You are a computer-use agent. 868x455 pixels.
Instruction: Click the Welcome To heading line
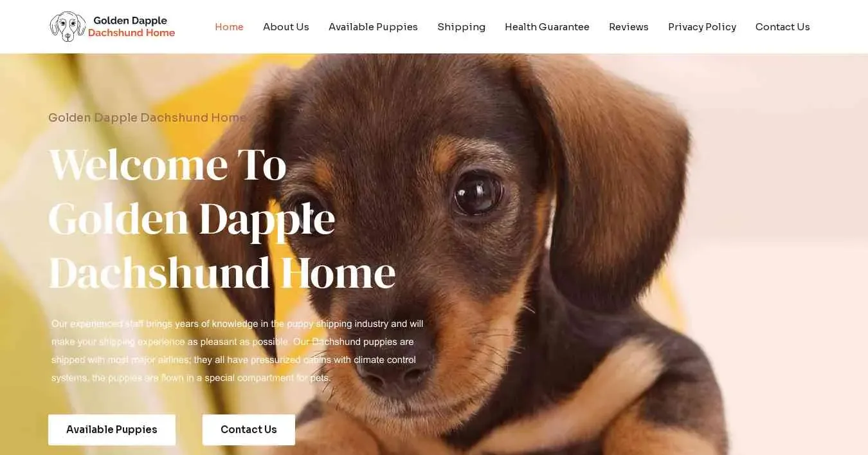pyautogui.click(x=168, y=164)
